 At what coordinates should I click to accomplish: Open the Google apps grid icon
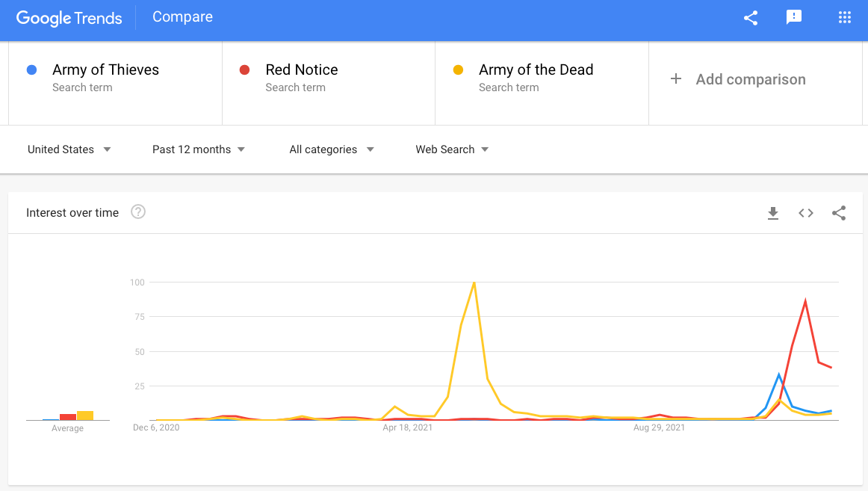845,18
